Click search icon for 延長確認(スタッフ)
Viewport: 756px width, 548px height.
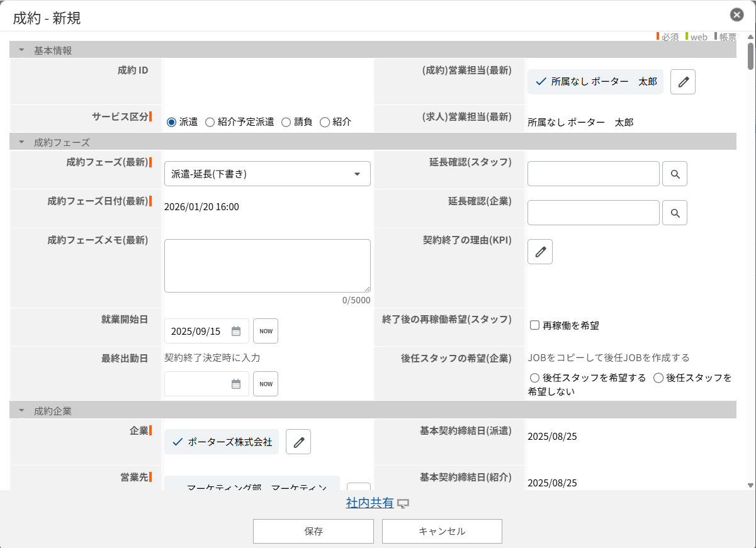tap(675, 174)
